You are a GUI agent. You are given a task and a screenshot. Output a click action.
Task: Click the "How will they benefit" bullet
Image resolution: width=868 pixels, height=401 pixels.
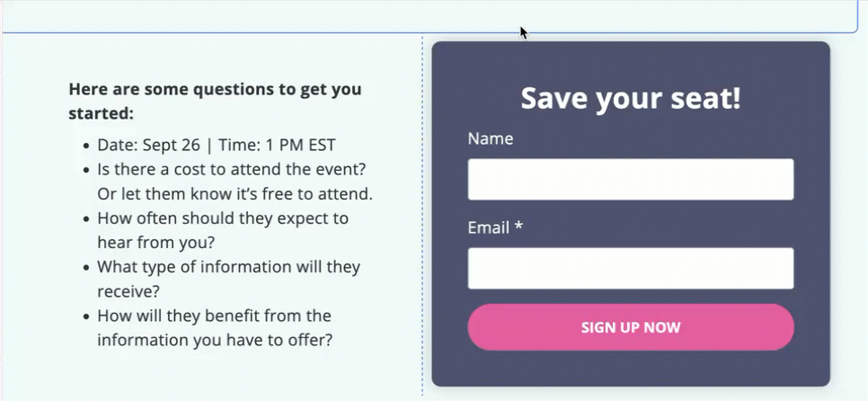(214, 316)
